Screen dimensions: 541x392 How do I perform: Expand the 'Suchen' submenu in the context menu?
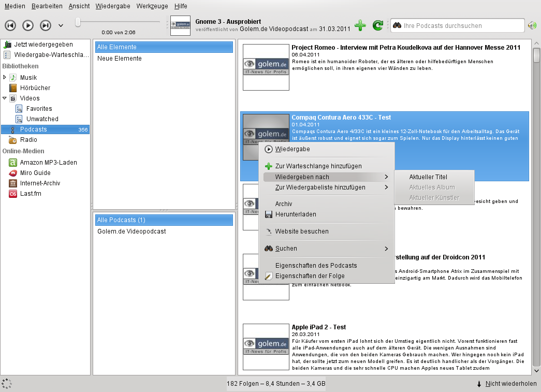click(x=326, y=249)
